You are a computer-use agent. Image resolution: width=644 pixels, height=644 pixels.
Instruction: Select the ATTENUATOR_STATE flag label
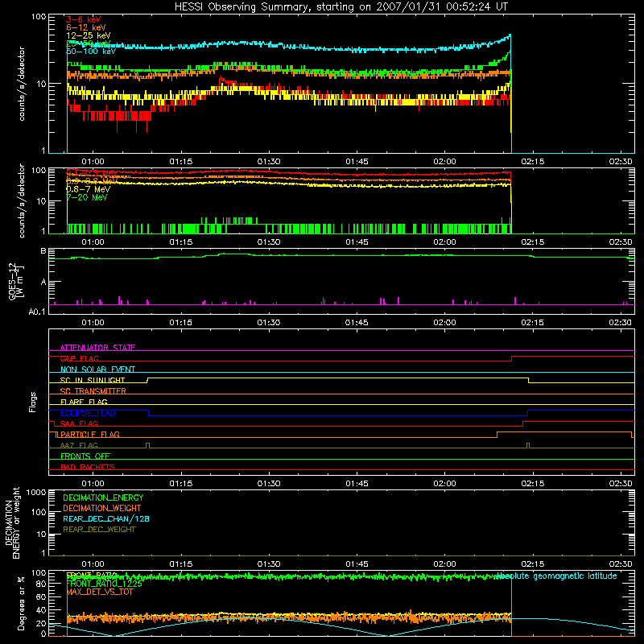tap(97, 348)
